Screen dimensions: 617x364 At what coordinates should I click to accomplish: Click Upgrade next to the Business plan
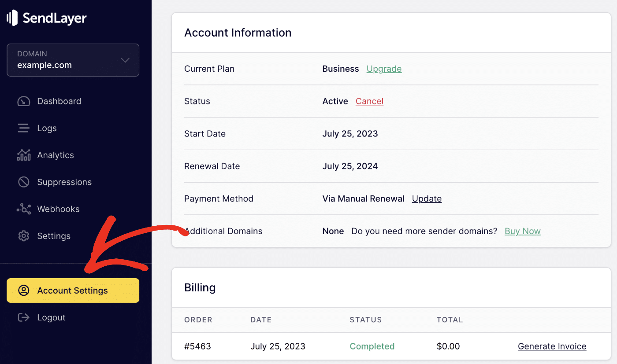pyautogui.click(x=384, y=69)
